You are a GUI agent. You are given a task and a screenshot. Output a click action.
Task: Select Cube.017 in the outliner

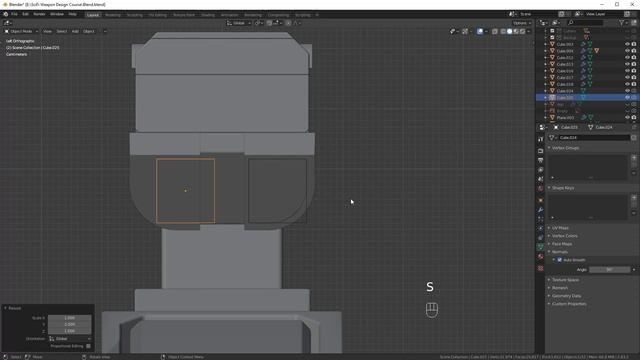(x=565, y=78)
